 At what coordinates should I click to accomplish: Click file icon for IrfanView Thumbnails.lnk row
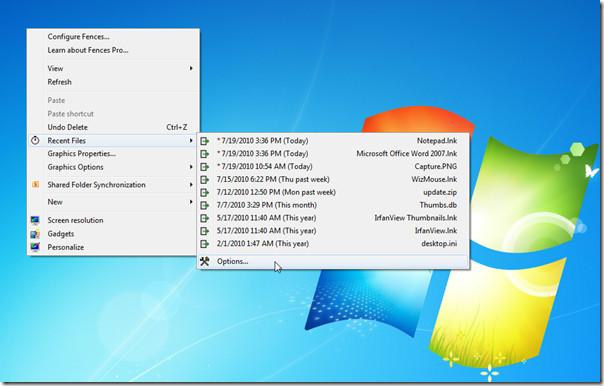pos(205,218)
